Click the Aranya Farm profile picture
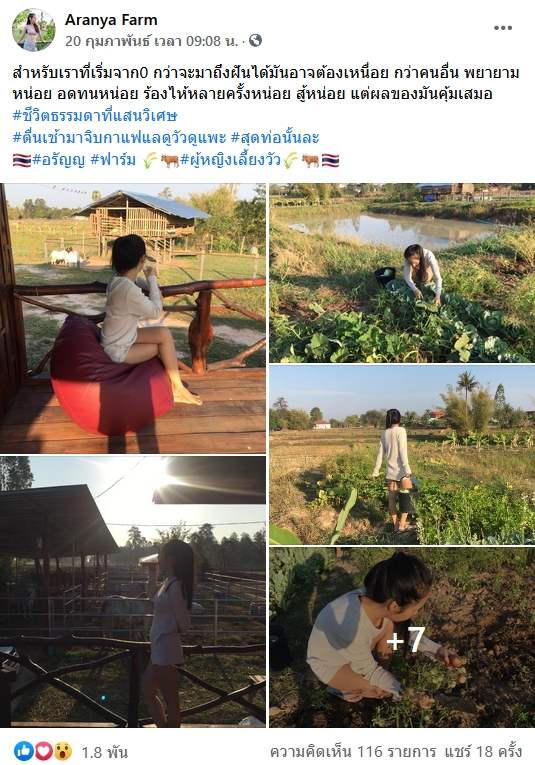The image size is (535, 765). tap(33, 30)
